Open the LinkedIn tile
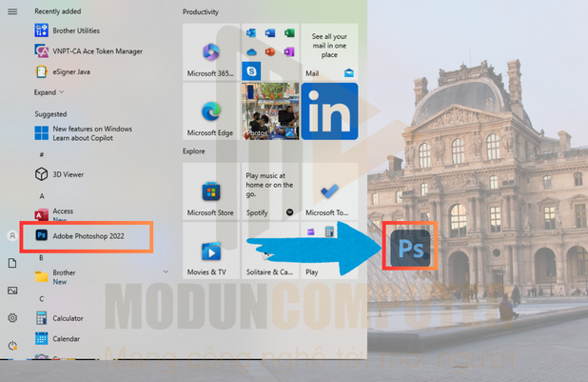588x382 pixels. [x=329, y=111]
